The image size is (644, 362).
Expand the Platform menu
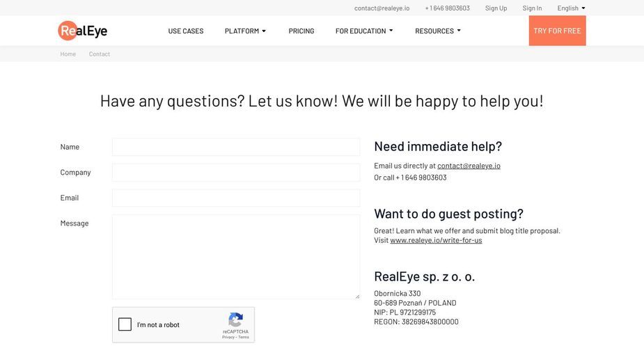[245, 31]
